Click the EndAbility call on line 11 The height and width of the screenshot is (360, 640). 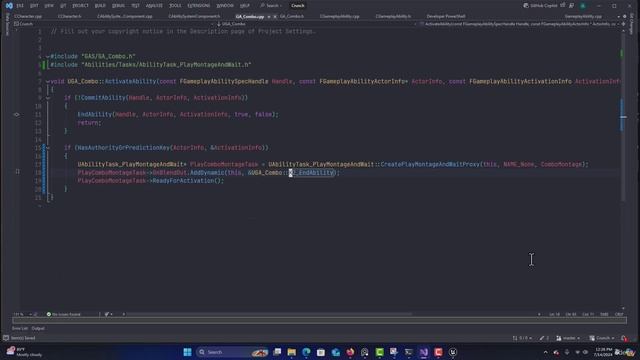pos(95,115)
